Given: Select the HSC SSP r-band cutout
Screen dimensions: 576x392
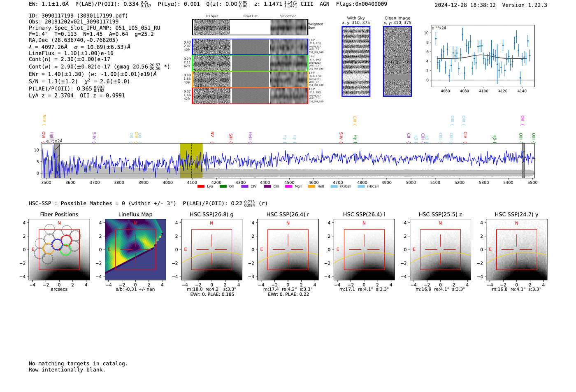Looking at the screenshot, I should pos(288,250).
